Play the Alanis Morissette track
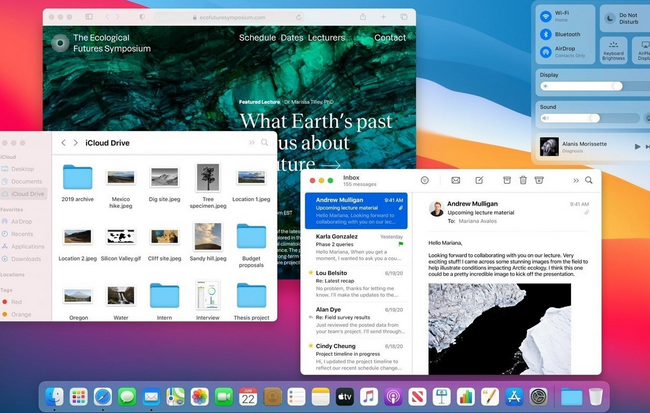The height and width of the screenshot is (413, 650). 637,146
